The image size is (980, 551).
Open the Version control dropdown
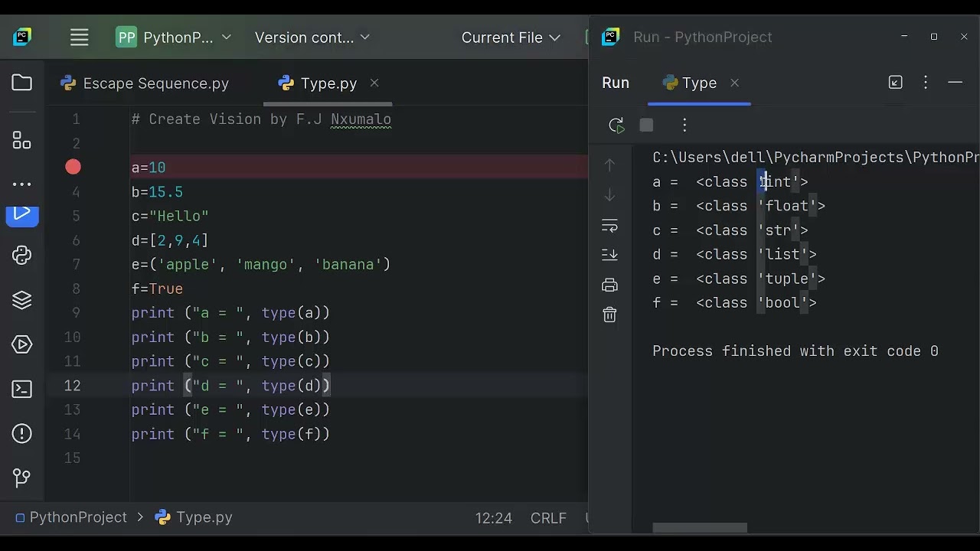point(312,37)
